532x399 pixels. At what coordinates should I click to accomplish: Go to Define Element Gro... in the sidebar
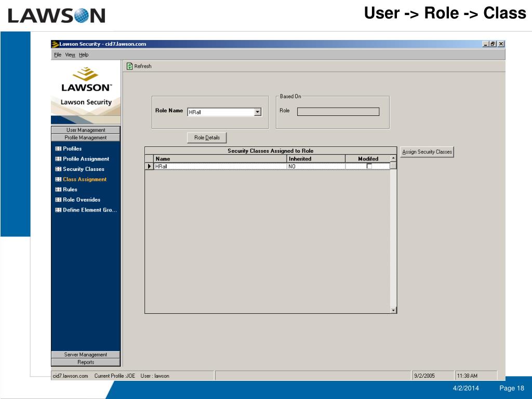pos(90,210)
